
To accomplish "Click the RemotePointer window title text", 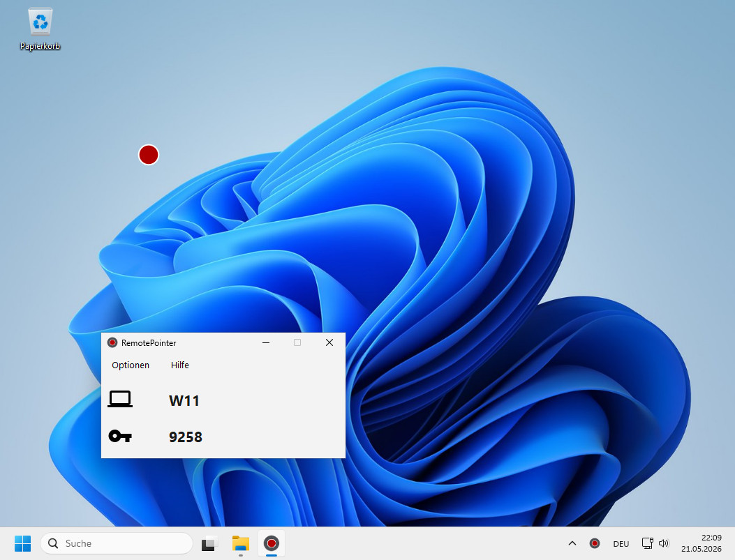I will click(149, 342).
